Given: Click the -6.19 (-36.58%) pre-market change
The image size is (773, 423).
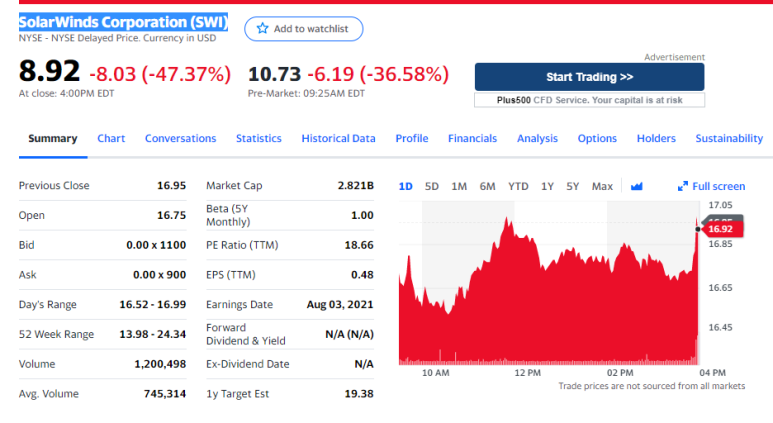Looking at the screenshot, I should pos(378,74).
